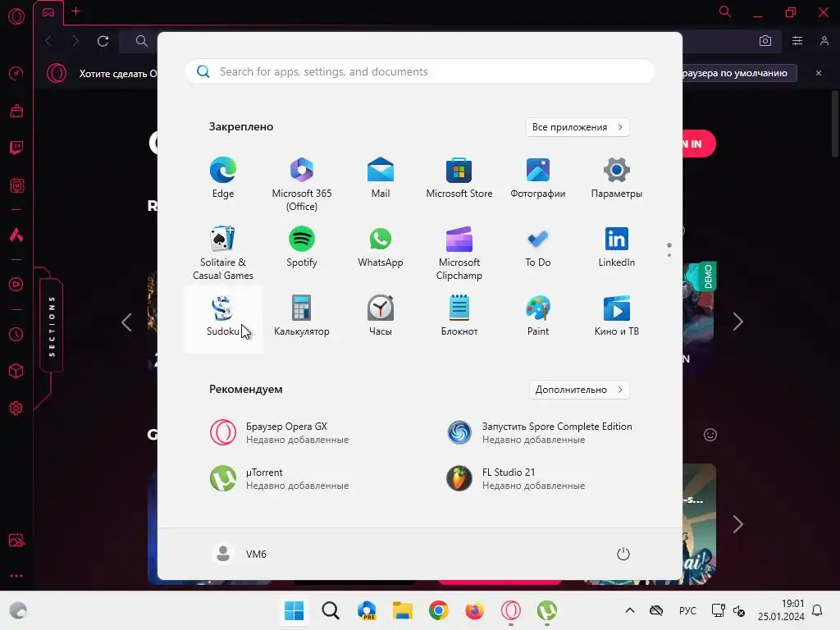Show hidden tray icons chevron
This screenshot has height=630, width=840.
point(630,610)
